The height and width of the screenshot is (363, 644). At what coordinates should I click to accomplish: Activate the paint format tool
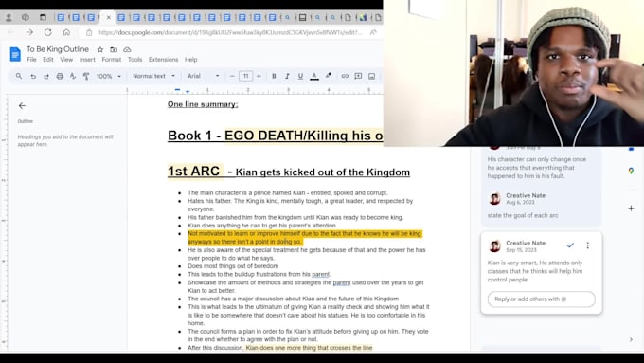tap(86, 76)
